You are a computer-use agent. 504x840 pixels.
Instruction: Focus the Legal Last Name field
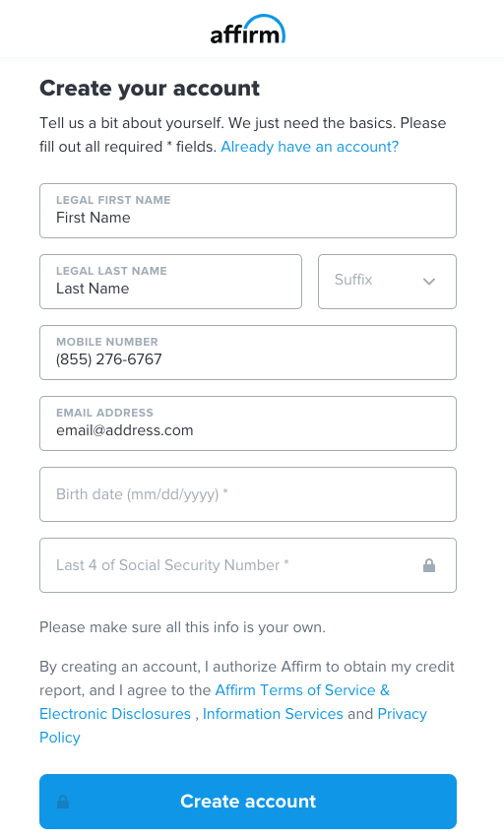(x=171, y=282)
